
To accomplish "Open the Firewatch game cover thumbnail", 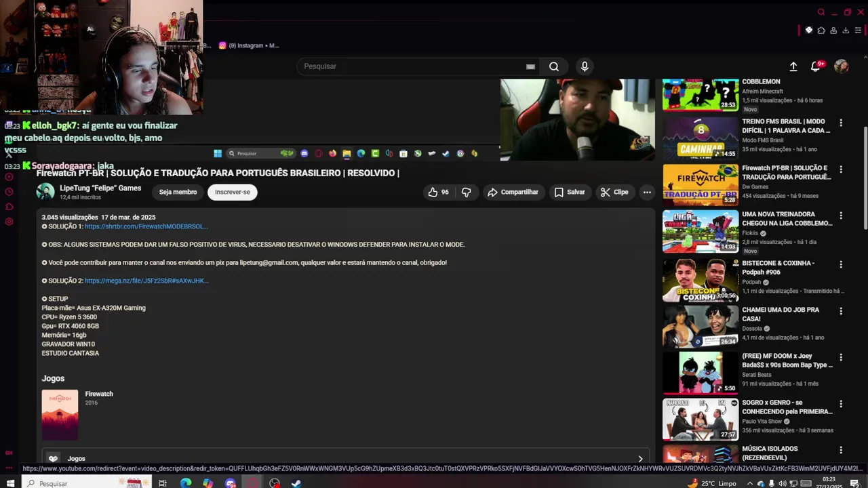I will coord(60,415).
